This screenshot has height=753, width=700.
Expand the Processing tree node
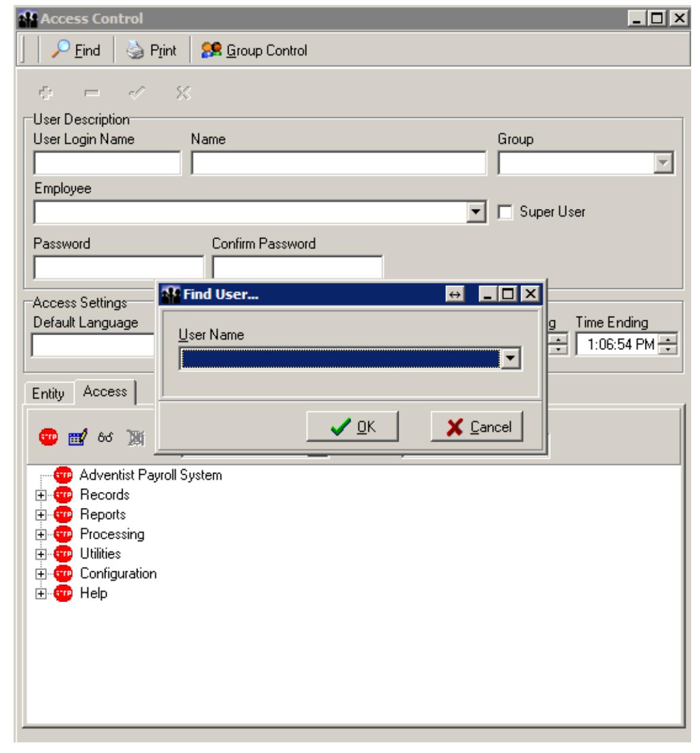coord(40,535)
